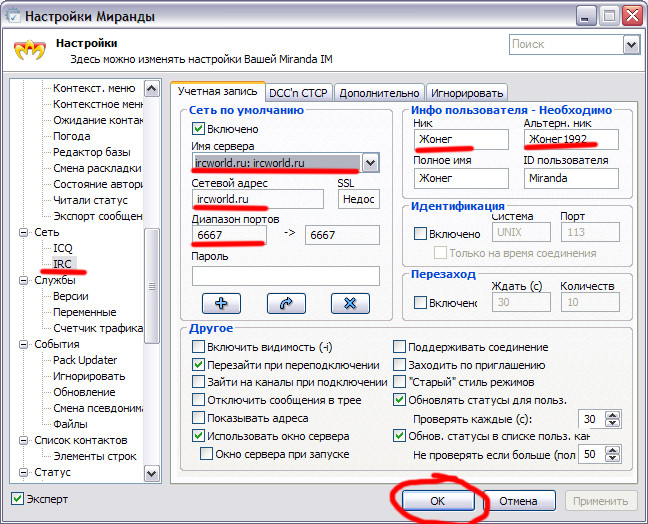648x524 pixels.
Task: Select Счетчик трафика tree item
Action: pos(98,328)
